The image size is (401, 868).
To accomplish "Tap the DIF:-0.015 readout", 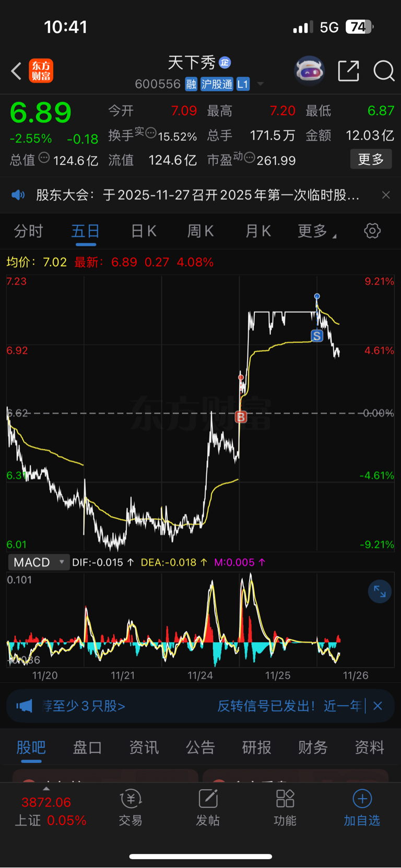I will pos(103,562).
